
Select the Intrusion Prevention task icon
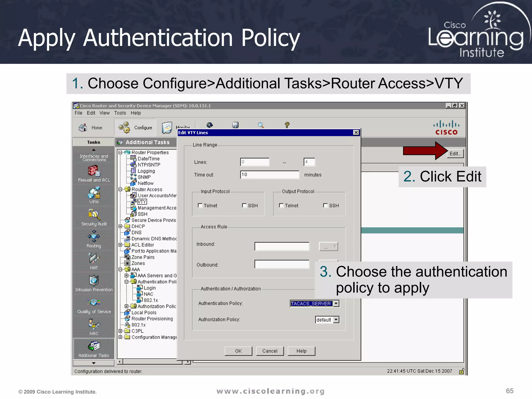coord(94,281)
